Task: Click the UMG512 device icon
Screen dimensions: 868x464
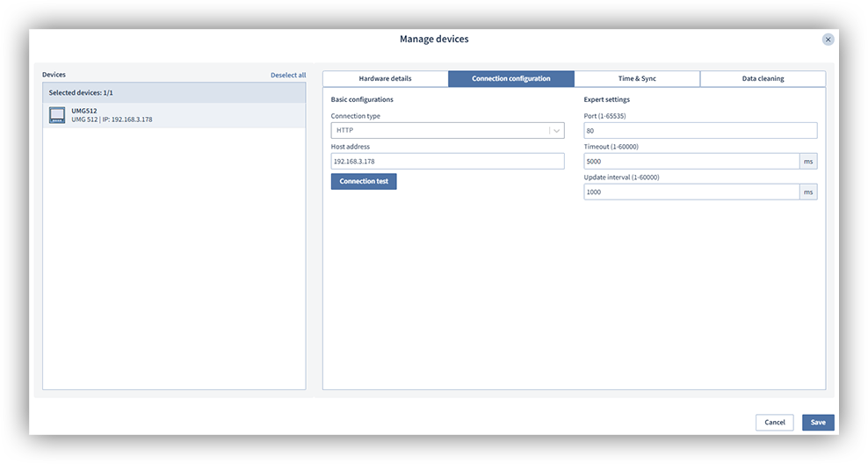Action: pos(57,115)
